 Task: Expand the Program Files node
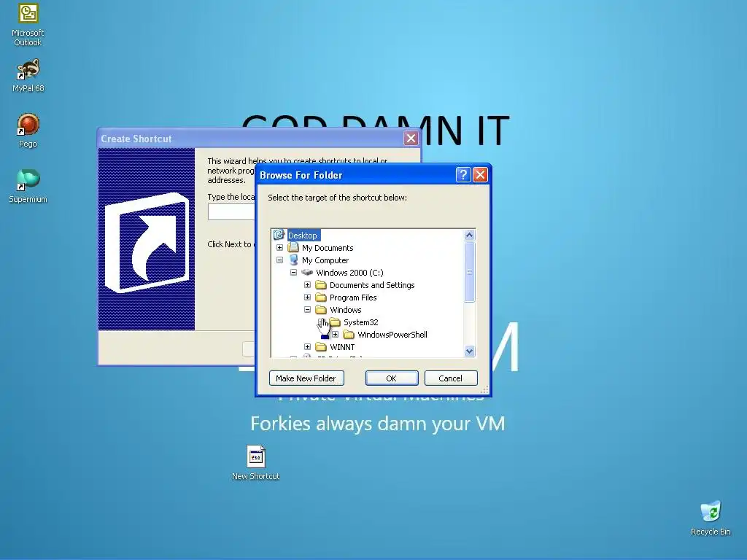307,297
